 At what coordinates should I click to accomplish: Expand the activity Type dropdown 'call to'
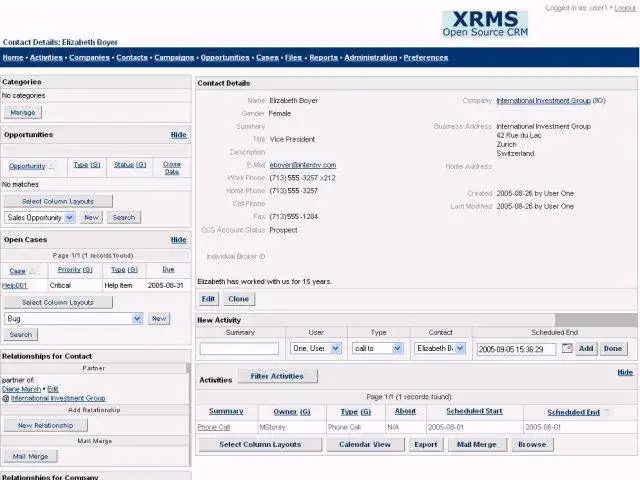378,349
